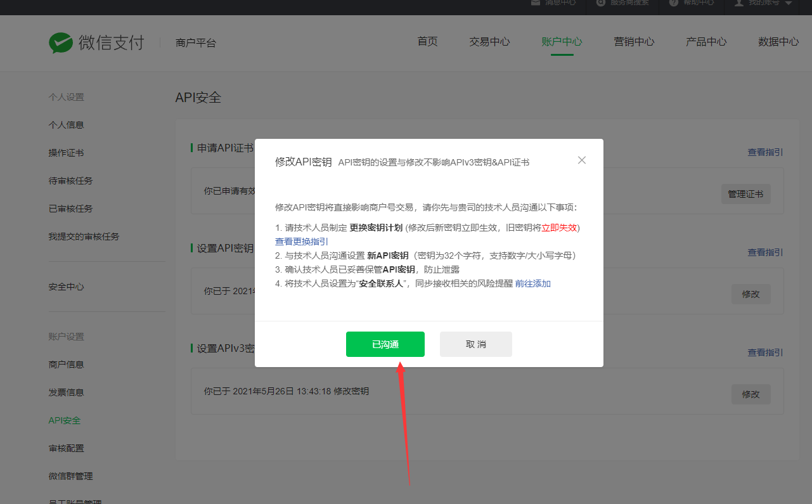The height and width of the screenshot is (504, 812).
Task: Click the 管理证书 button
Action: coord(746,194)
